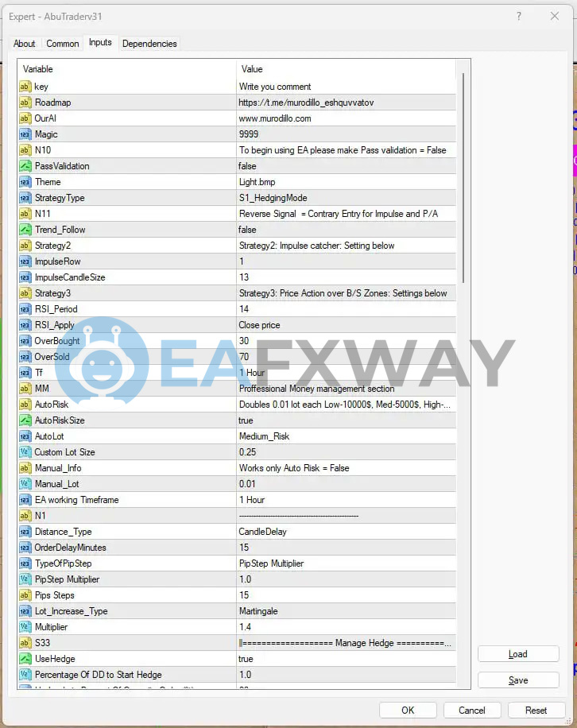Select the icon beside RSI_Period
This screenshot has height=728, width=577.
tap(25, 308)
